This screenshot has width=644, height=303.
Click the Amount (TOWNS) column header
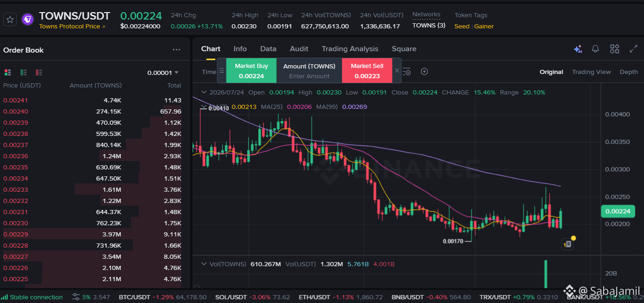tap(95, 85)
